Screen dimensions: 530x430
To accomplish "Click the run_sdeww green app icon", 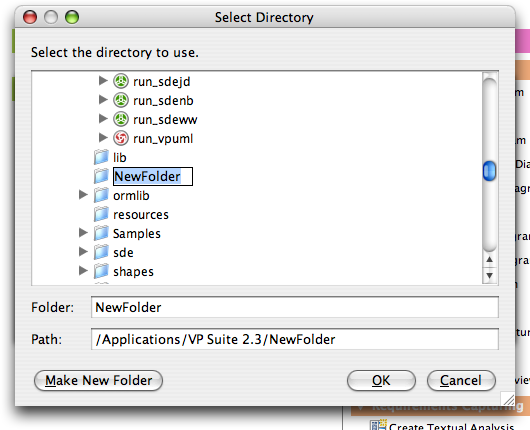I will pyautogui.click(x=121, y=119).
